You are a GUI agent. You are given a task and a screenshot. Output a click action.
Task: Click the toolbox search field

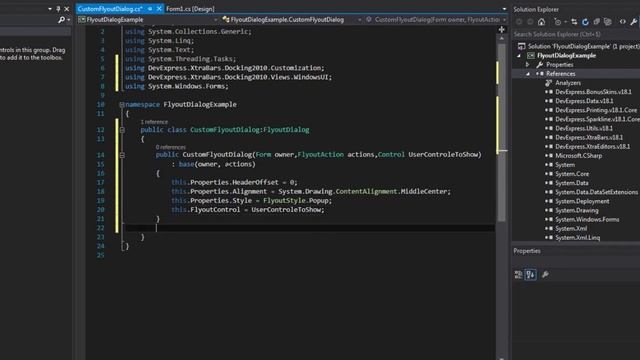coord(29,20)
